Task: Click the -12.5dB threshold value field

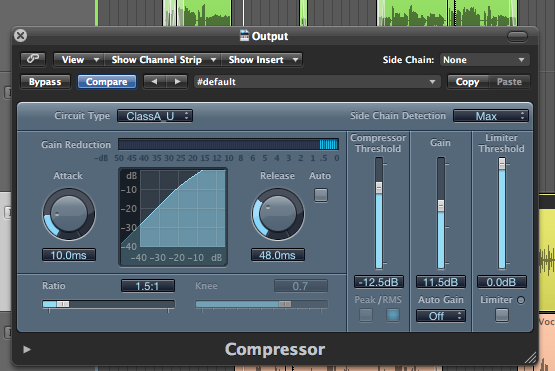Action: coord(379,282)
